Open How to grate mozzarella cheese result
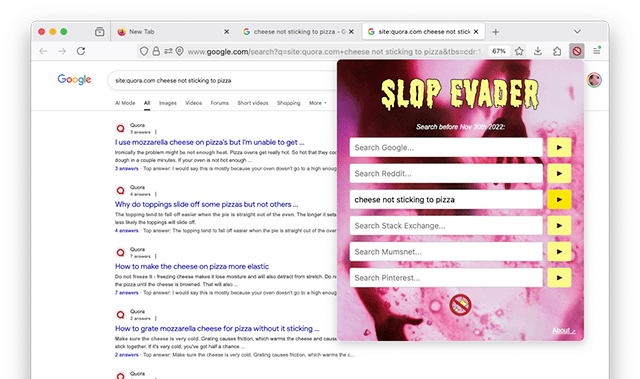 pyautogui.click(x=217, y=328)
